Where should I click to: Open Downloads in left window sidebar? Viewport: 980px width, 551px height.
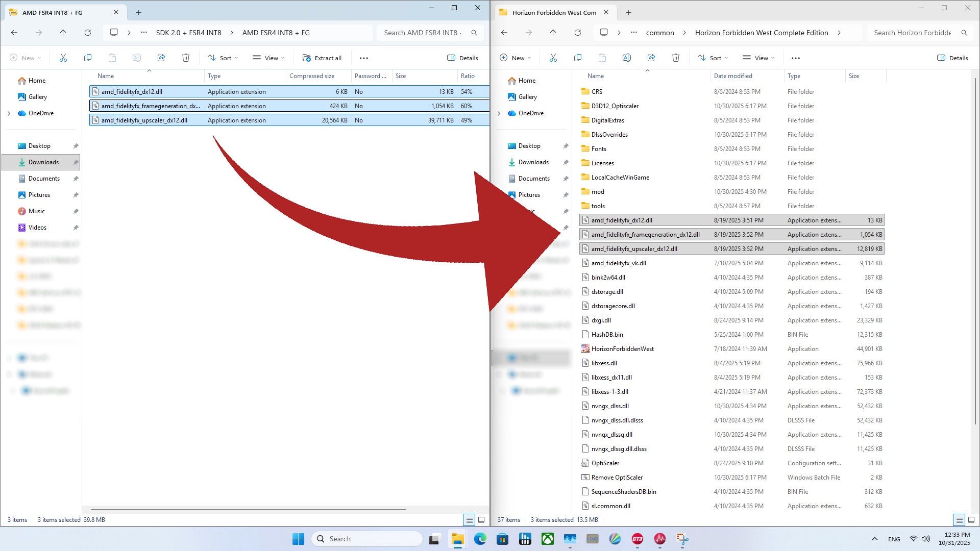(41, 162)
